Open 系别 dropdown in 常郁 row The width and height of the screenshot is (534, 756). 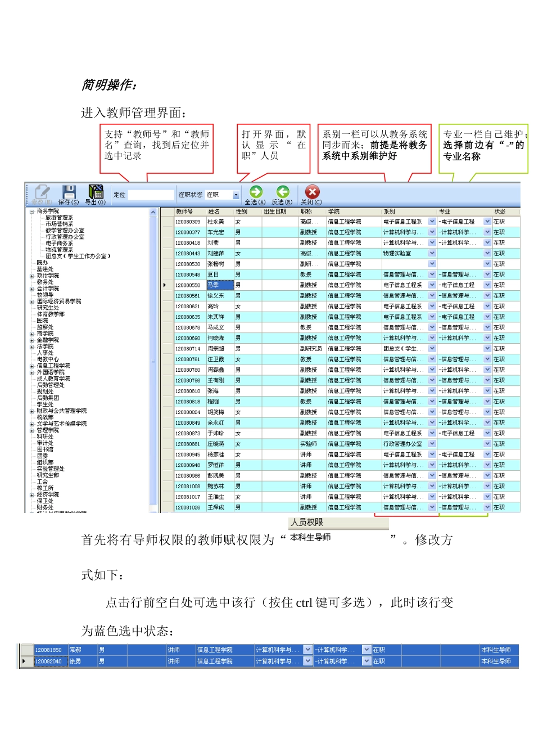coord(308,650)
